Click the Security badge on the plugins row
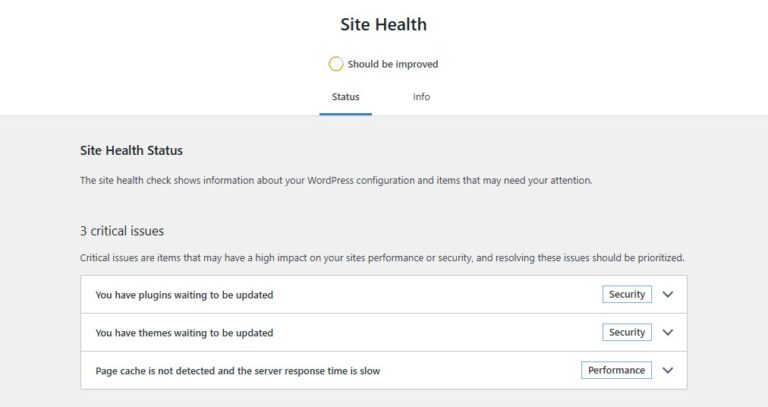 (627, 295)
